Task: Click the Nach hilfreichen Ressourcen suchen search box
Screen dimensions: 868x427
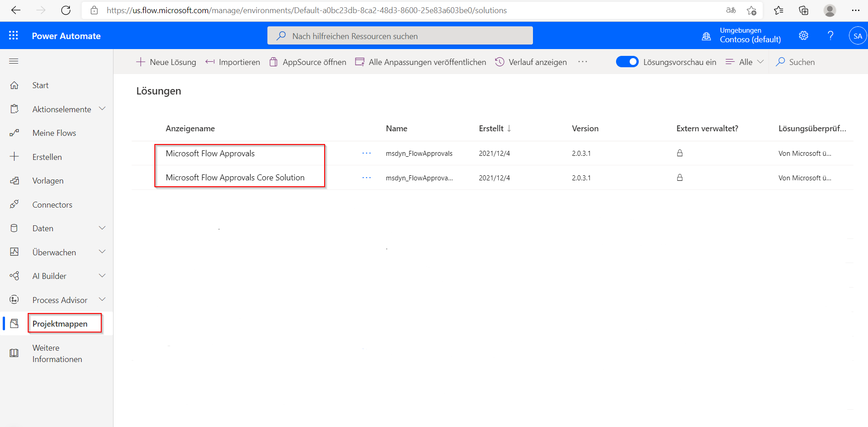Action: [400, 35]
